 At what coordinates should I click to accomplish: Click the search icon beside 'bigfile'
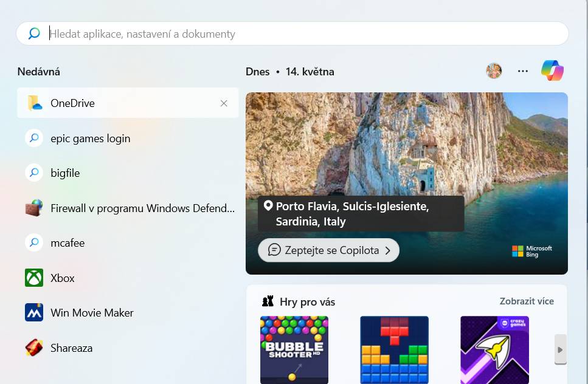point(34,173)
